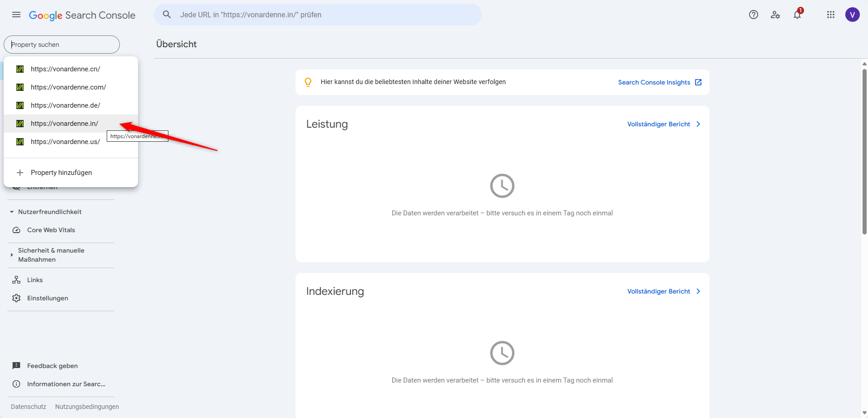868x418 pixels.
Task: Select property https://vonardenne.cn/
Action: [x=71, y=69]
